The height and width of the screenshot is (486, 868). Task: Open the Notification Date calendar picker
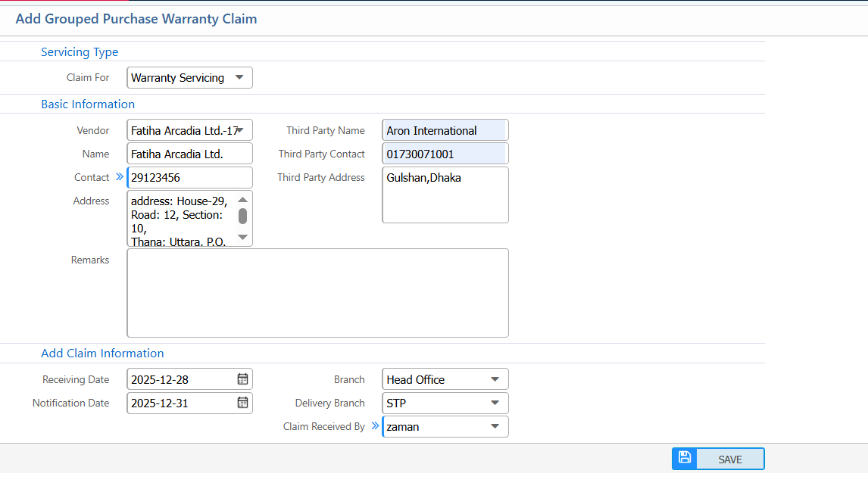coord(242,403)
